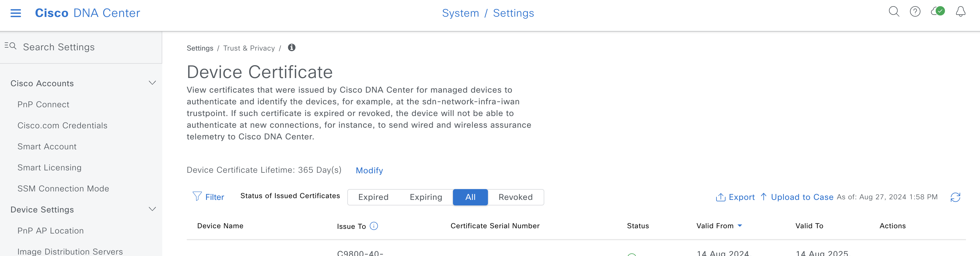Open the help question mark icon
The width and height of the screenshot is (980, 256).
[915, 12]
